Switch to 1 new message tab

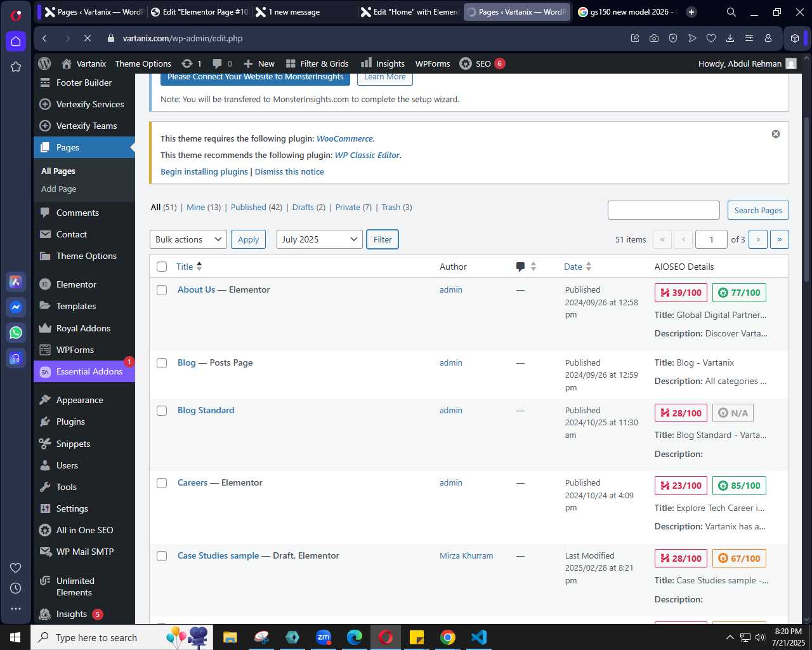pyautogui.click(x=304, y=11)
